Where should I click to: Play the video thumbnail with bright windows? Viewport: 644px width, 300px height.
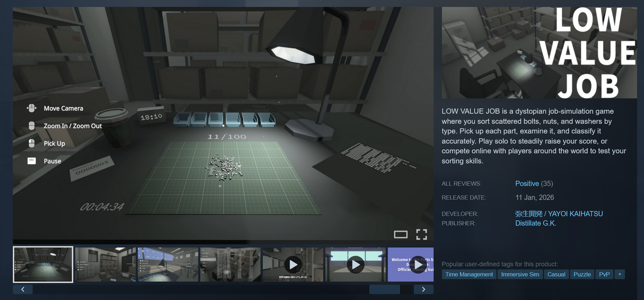pos(356,265)
